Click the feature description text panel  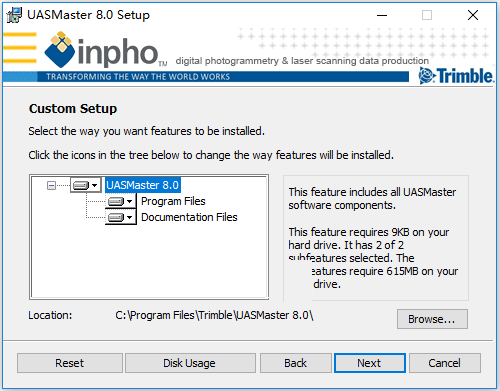click(x=376, y=238)
